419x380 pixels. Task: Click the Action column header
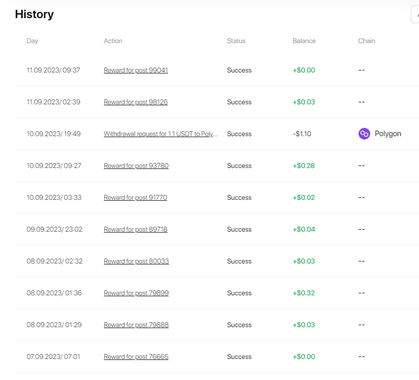coord(113,41)
